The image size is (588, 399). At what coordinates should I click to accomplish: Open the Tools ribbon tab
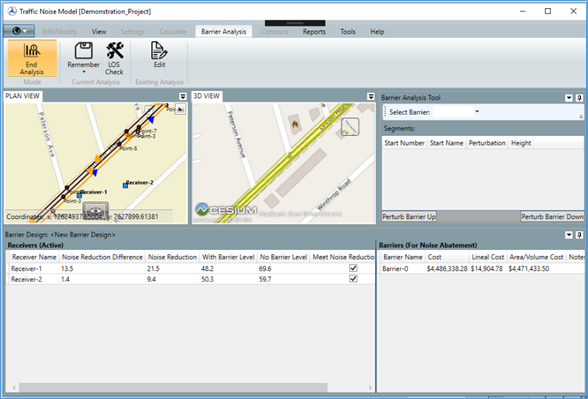pos(348,32)
